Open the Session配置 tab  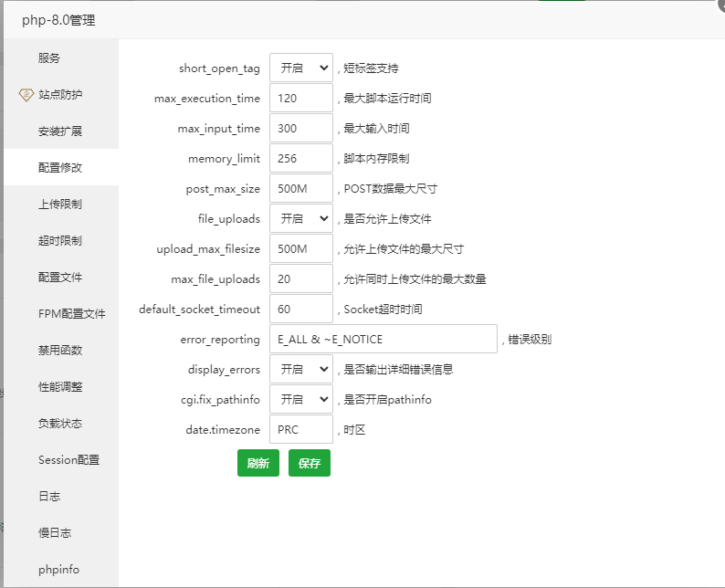pyautogui.click(x=68, y=460)
